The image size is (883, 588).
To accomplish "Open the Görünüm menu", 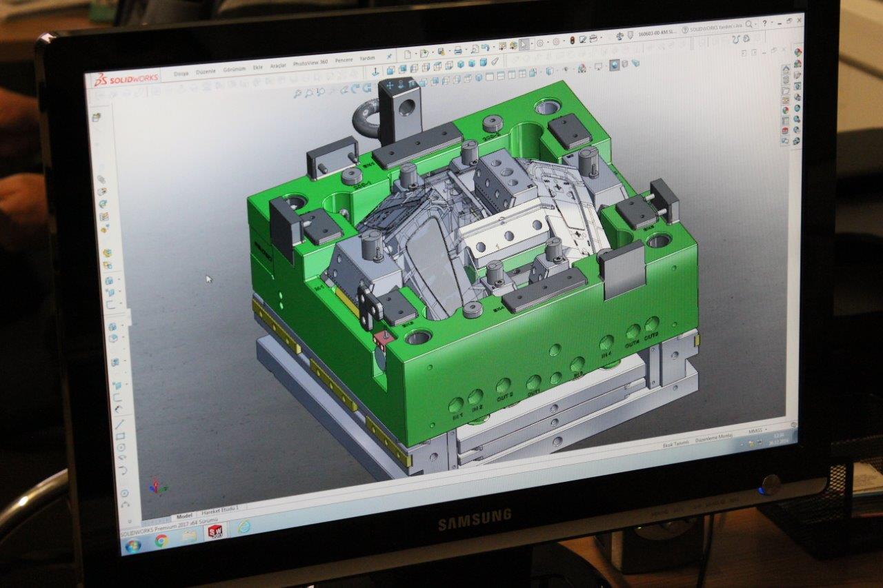I will [x=234, y=69].
